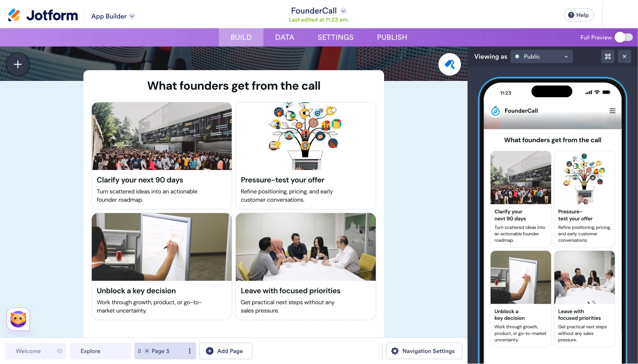Viewport: 638px width, 364px height.
Task: Open the app designer paint roller
Action: click(x=449, y=64)
